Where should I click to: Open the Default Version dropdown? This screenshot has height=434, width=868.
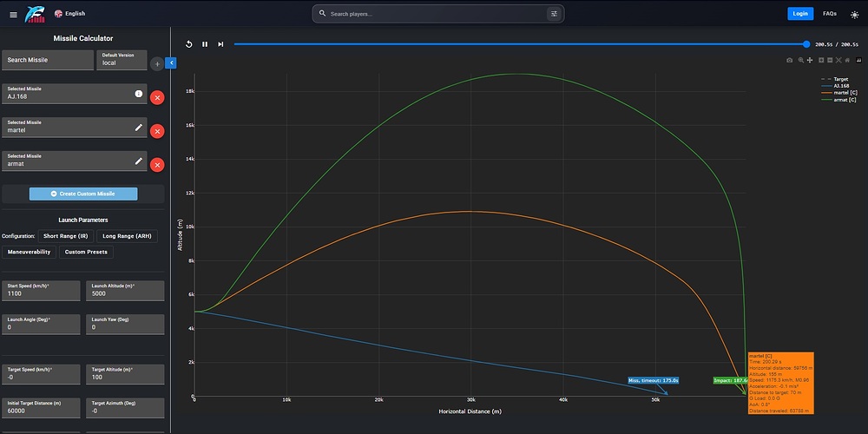tap(121, 60)
